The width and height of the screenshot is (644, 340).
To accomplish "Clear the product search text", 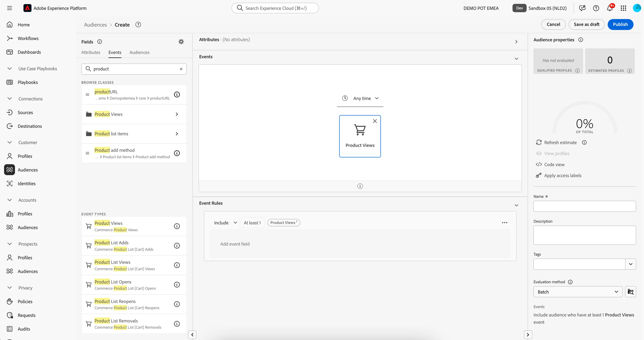I will (181, 69).
